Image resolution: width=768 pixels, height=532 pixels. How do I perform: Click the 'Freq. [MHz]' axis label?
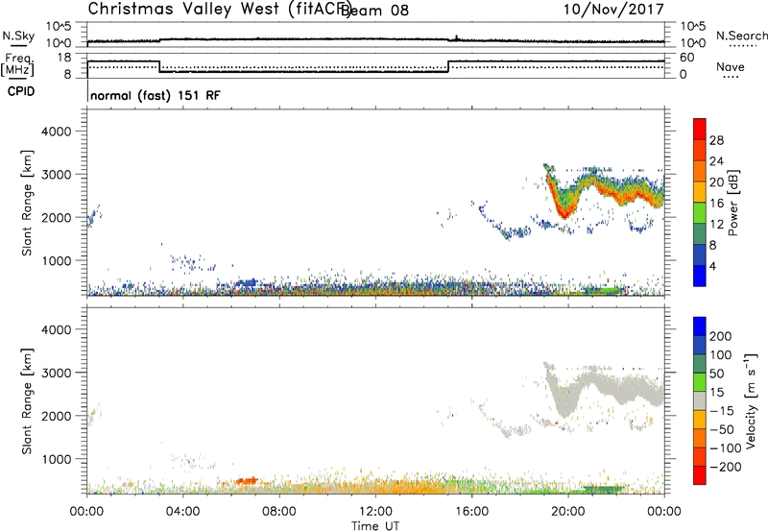click(18, 64)
